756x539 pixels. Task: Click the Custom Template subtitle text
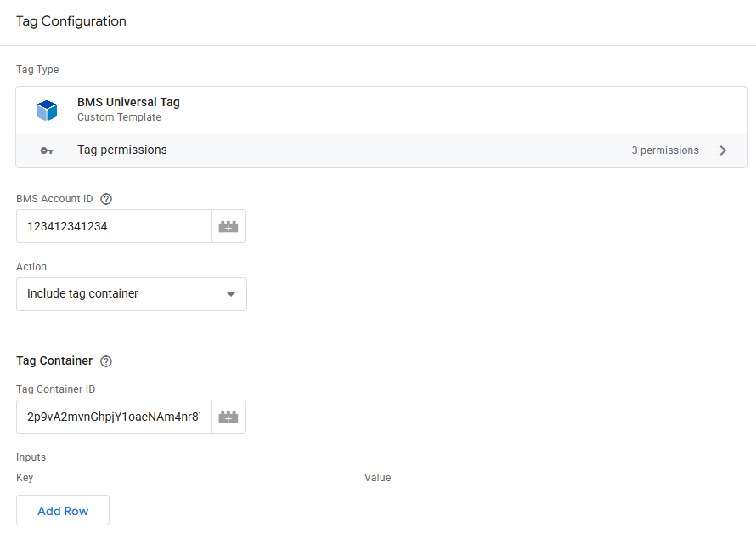click(x=119, y=117)
